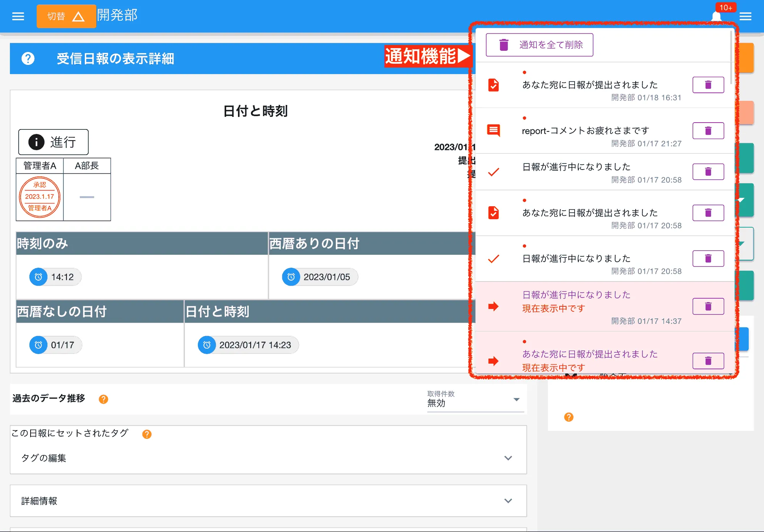Open the top-right hamburger menu
Screen dimensions: 764x532
pyautogui.click(x=745, y=16)
